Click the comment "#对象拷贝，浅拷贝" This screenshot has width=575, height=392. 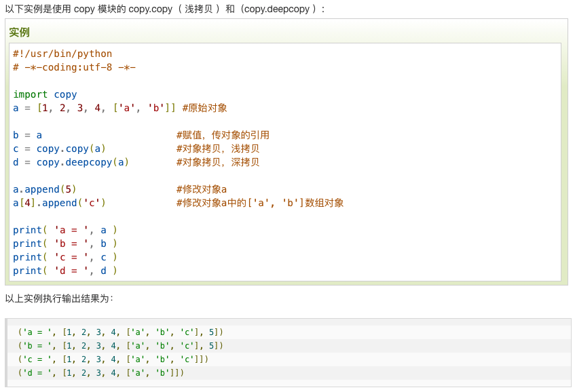click(218, 149)
